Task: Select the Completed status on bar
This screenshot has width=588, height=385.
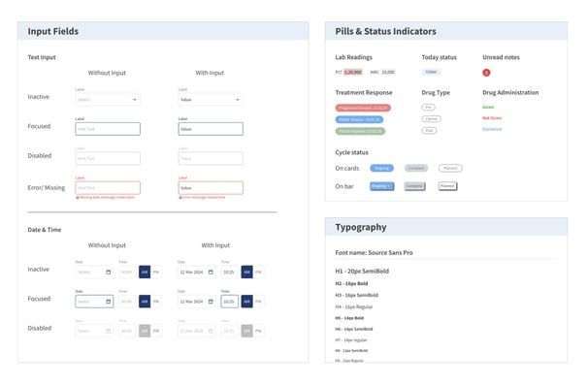Action: pyautogui.click(x=414, y=186)
